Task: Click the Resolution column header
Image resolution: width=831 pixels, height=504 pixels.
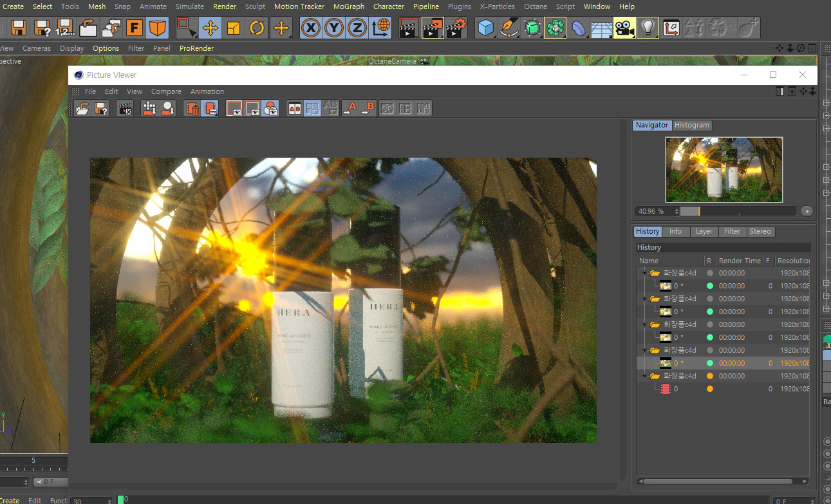Action: [x=792, y=261]
